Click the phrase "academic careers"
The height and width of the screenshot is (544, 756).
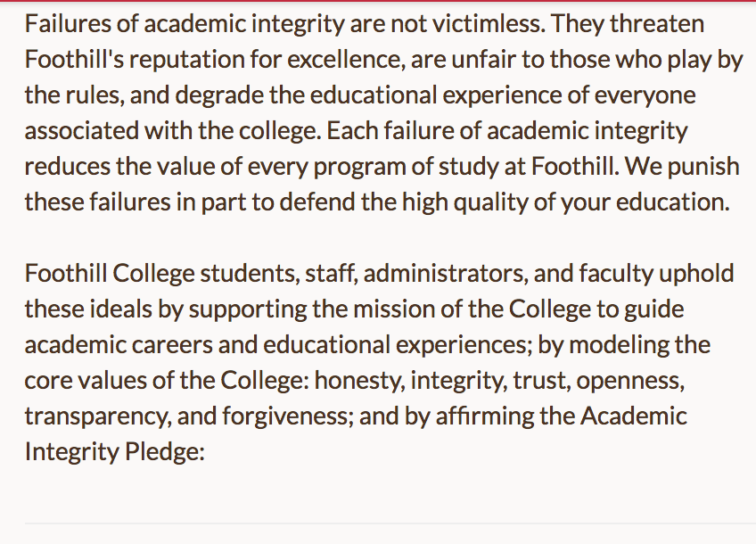(x=119, y=345)
